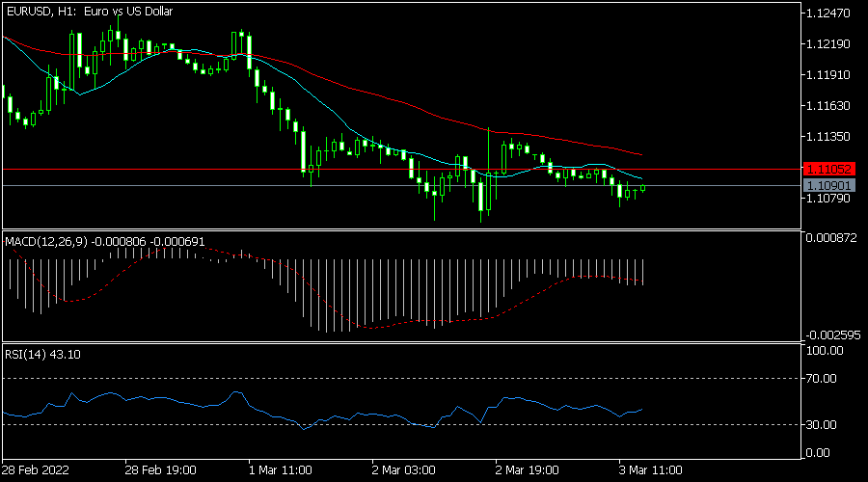This screenshot has height=482, width=868.
Task: Click the 30.00 RSI level label
Action: 822,425
